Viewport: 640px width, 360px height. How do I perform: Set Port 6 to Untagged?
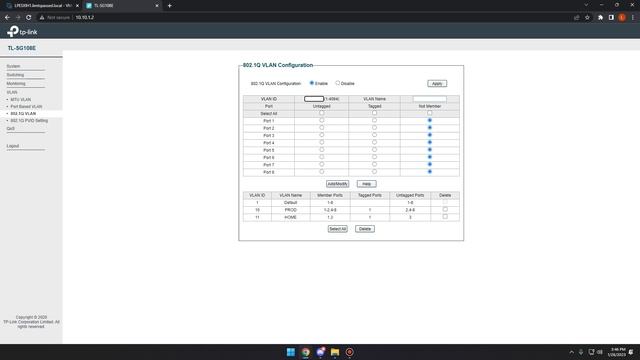[322, 157]
